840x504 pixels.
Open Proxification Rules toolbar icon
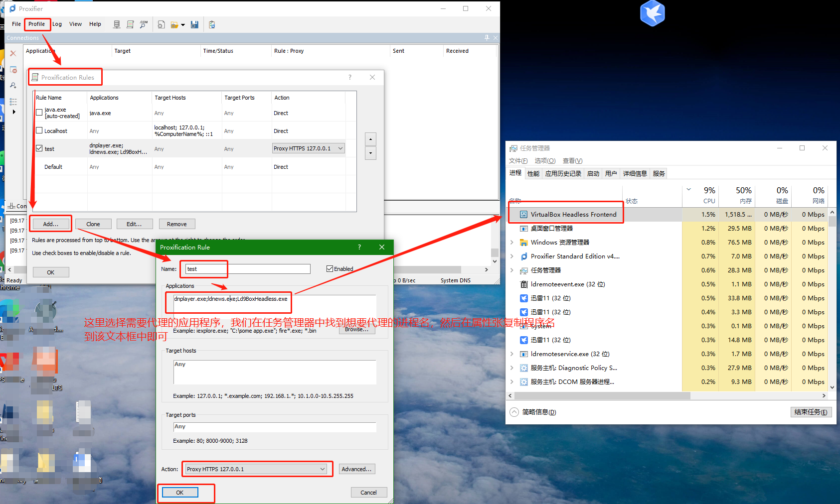point(130,24)
